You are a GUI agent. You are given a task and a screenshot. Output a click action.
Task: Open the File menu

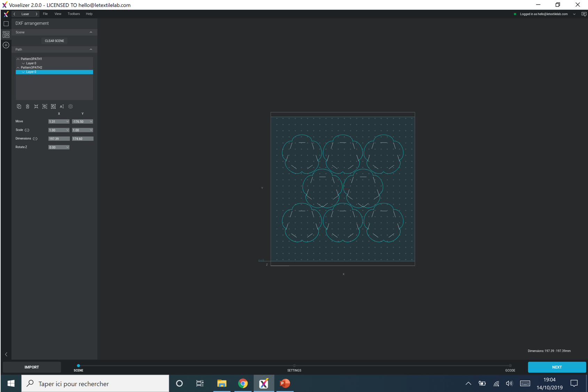click(x=45, y=14)
